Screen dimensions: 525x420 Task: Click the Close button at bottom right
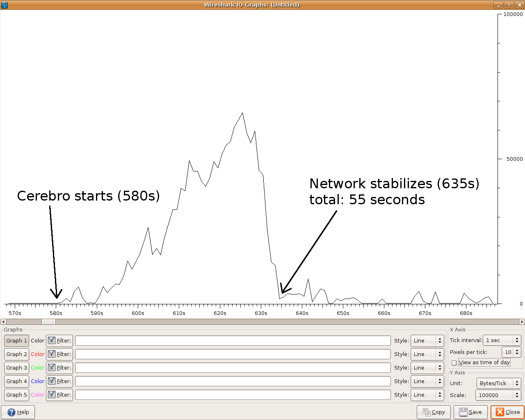(508, 412)
